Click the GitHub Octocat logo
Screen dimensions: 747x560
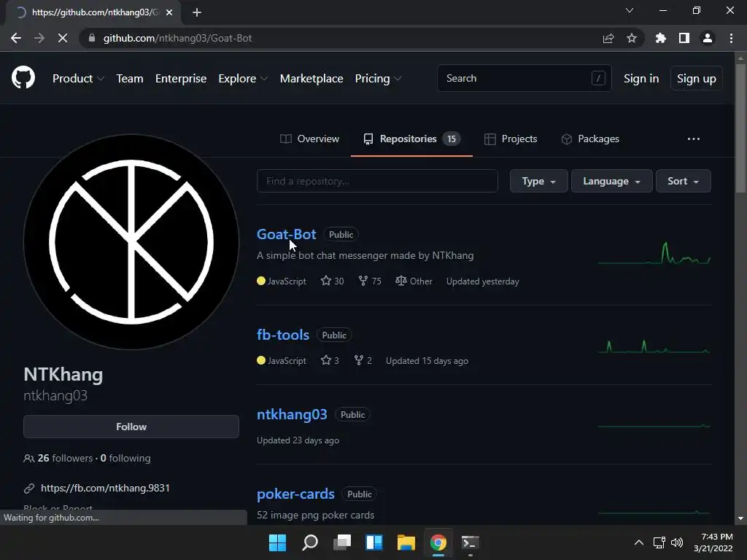23,78
